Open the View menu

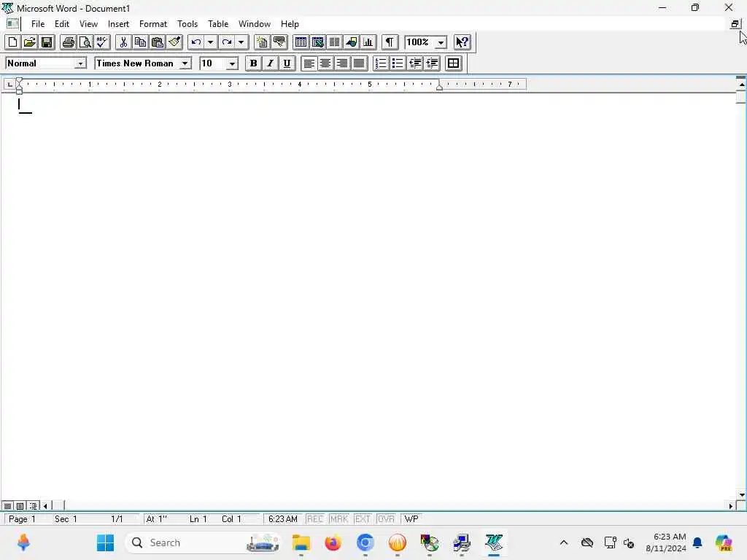point(88,24)
